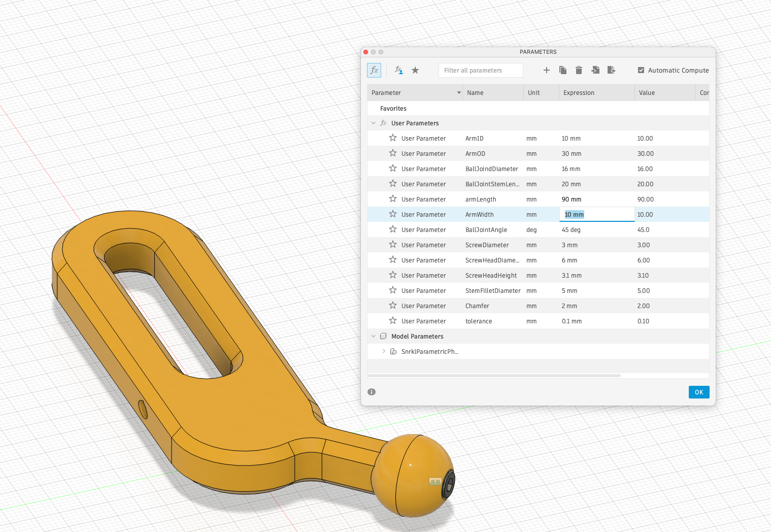Click the BallJointStemLen expression '20 mm'
771x532 pixels.
(571, 184)
